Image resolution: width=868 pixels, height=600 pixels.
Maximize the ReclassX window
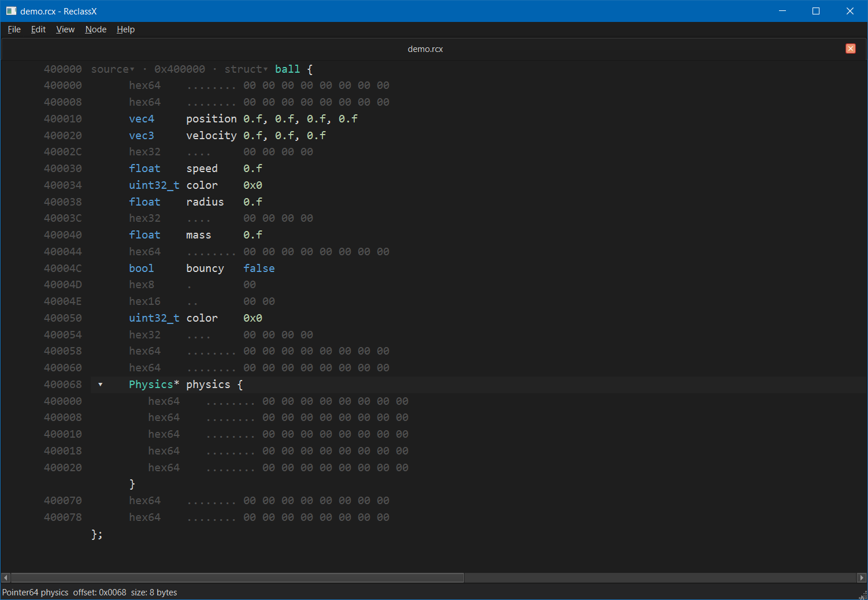click(x=816, y=11)
